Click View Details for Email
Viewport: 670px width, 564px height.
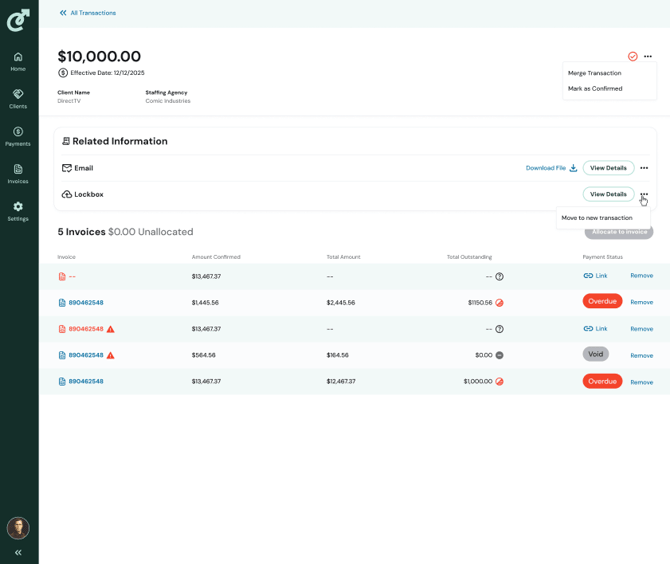coord(608,168)
